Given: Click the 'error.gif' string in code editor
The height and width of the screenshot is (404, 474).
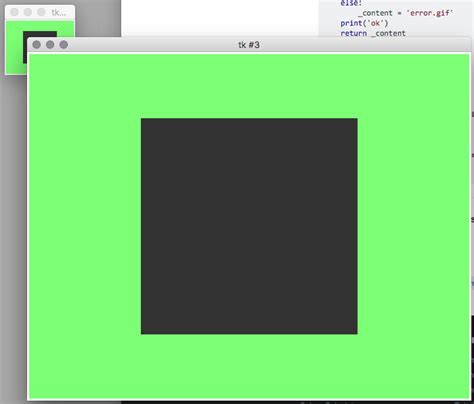Looking at the screenshot, I should pos(430,13).
